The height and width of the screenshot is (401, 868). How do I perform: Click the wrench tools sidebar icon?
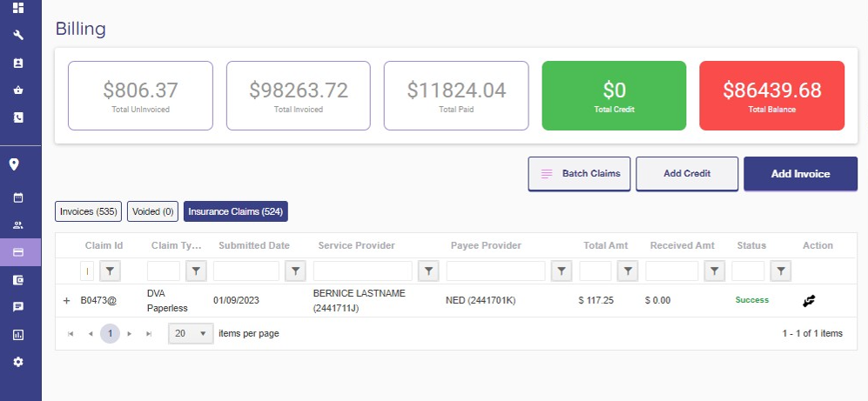coord(17,35)
